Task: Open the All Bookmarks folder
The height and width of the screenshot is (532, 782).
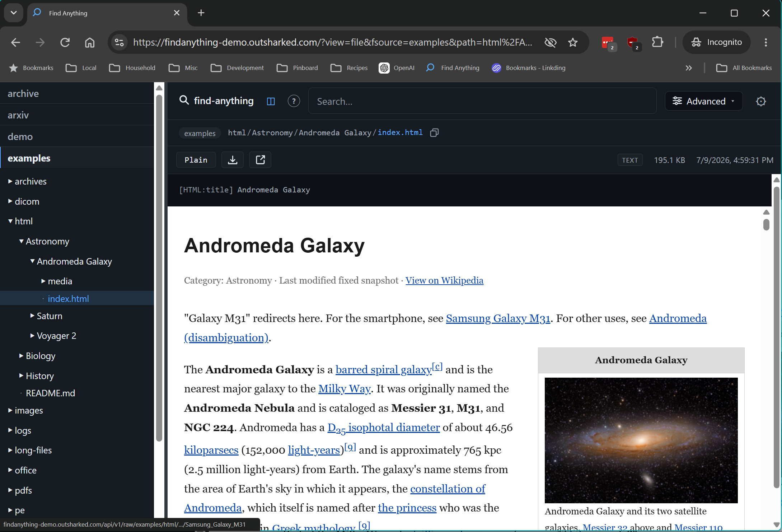Action: [x=744, y=68]
